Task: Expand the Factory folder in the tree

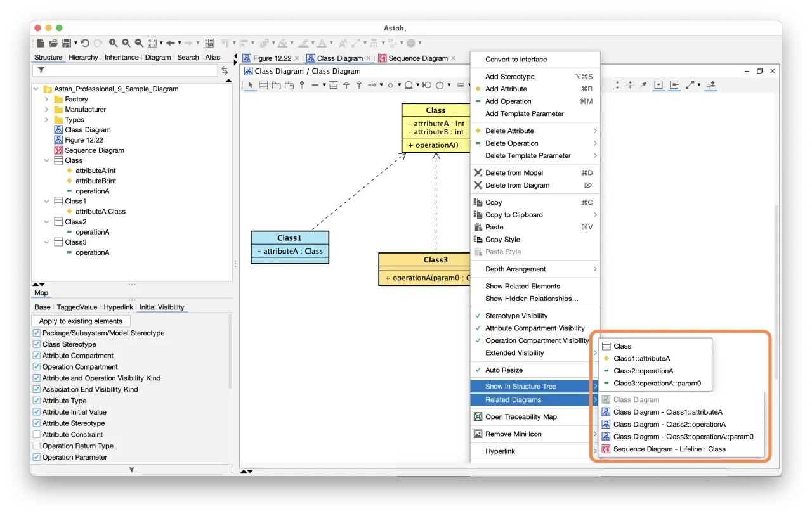Action: pos(47,100)
